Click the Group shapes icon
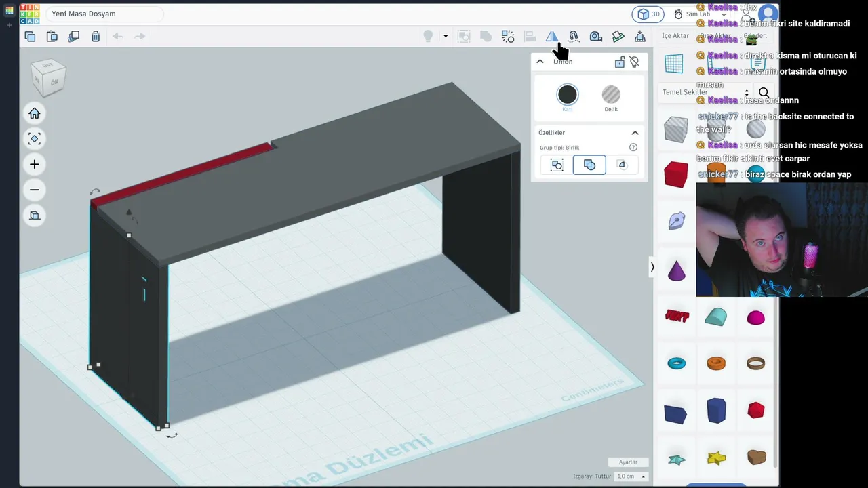The height and width of the screenshot is (488, 868). [464, 37]
